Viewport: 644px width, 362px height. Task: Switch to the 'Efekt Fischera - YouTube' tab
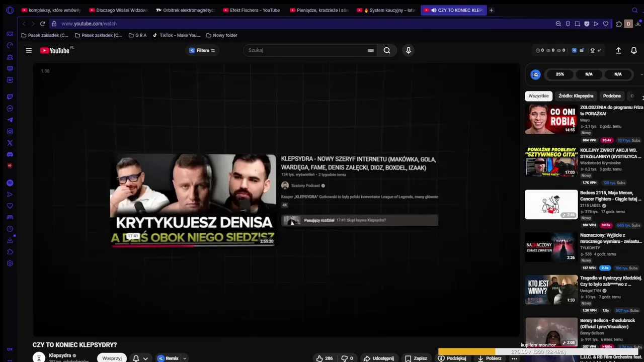[x=251, y=10]
